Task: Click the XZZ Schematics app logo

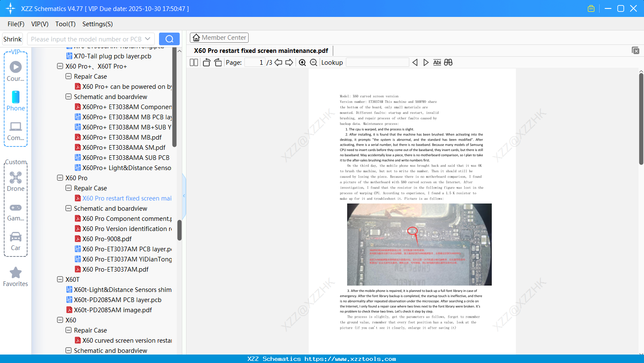Action: (11, 8)
